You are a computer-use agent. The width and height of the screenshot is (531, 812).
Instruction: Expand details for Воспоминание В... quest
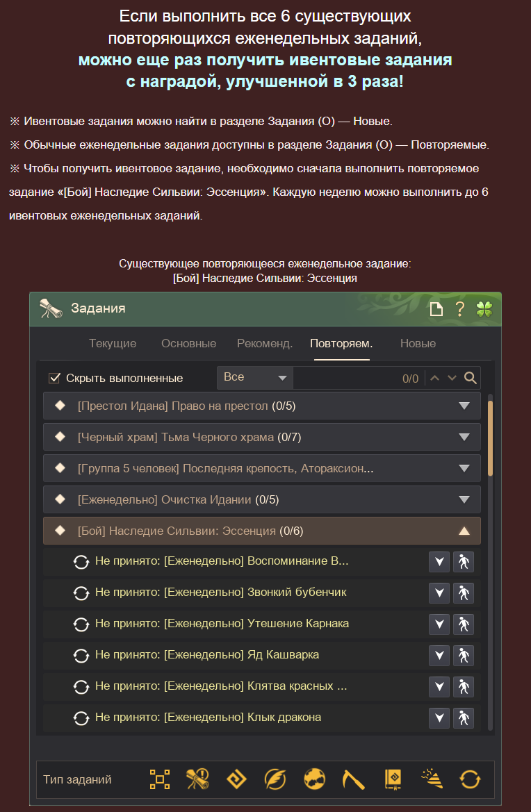tap(439, 562)
